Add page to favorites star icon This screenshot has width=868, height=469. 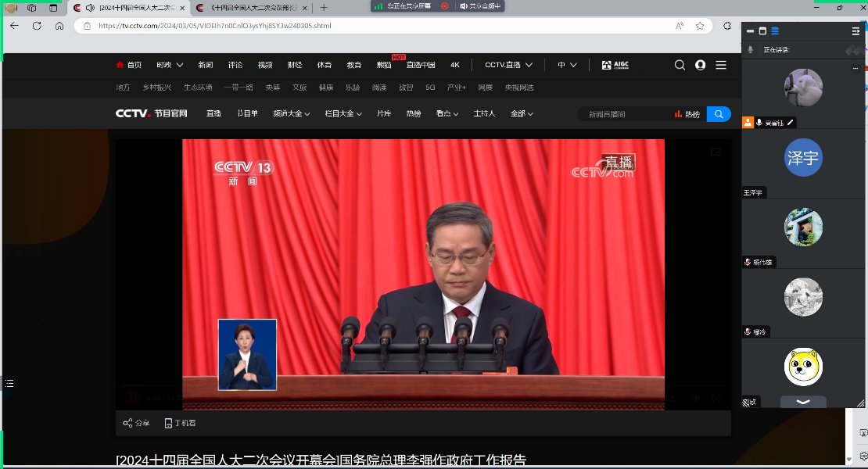(x=700, y=26)
